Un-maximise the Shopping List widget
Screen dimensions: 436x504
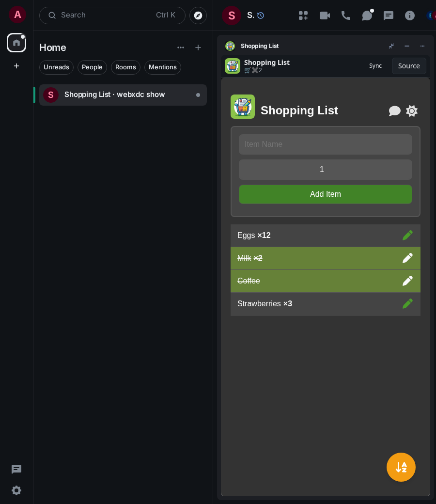(x=391, y=46)
